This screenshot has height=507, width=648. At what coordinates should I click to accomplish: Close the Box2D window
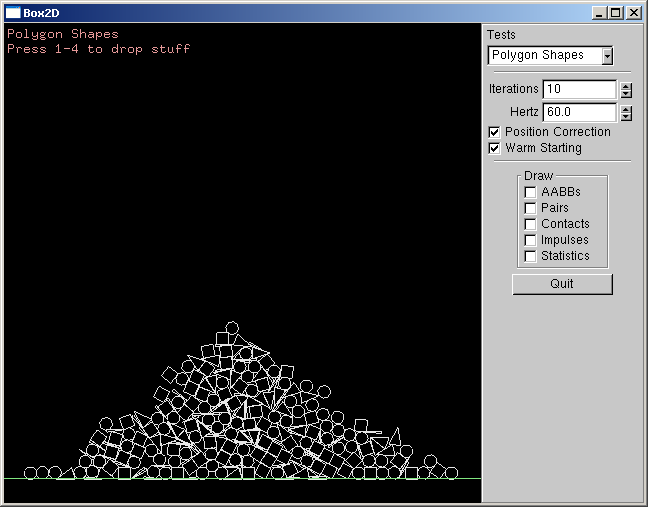coord(632,13)
